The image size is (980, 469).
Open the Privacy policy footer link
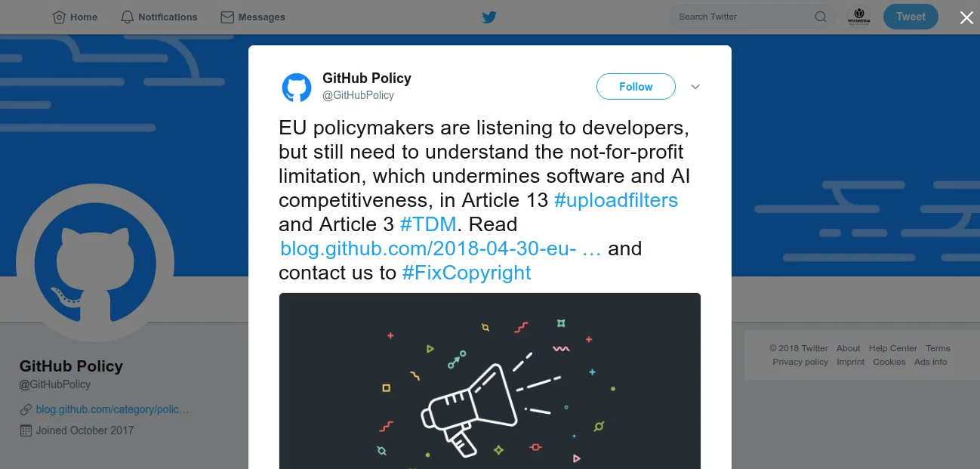pos(800,362)
